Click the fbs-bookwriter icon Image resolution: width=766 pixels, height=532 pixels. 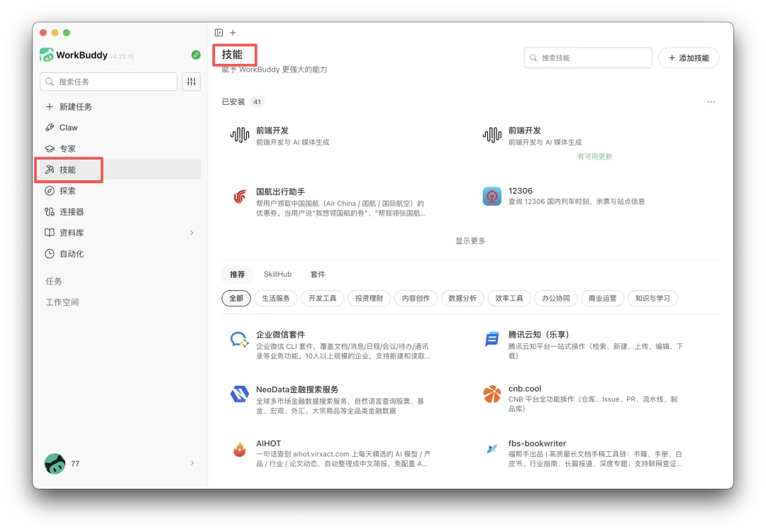tap(492, 448)
